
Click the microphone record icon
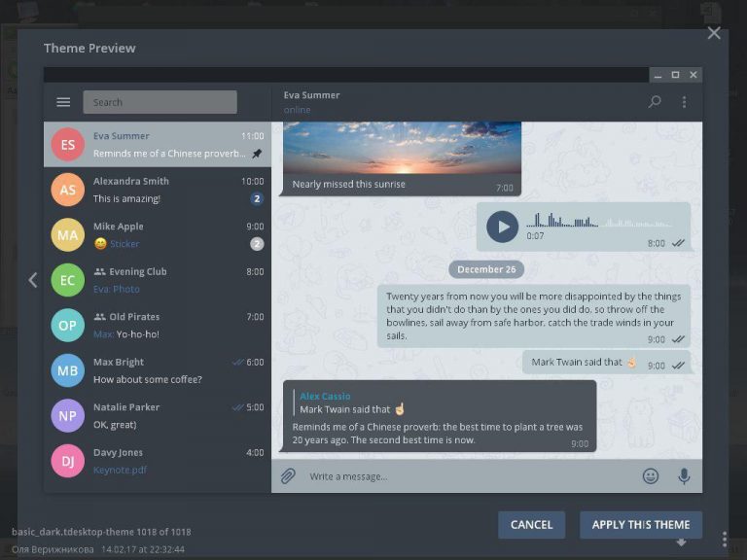click(684, 476)
